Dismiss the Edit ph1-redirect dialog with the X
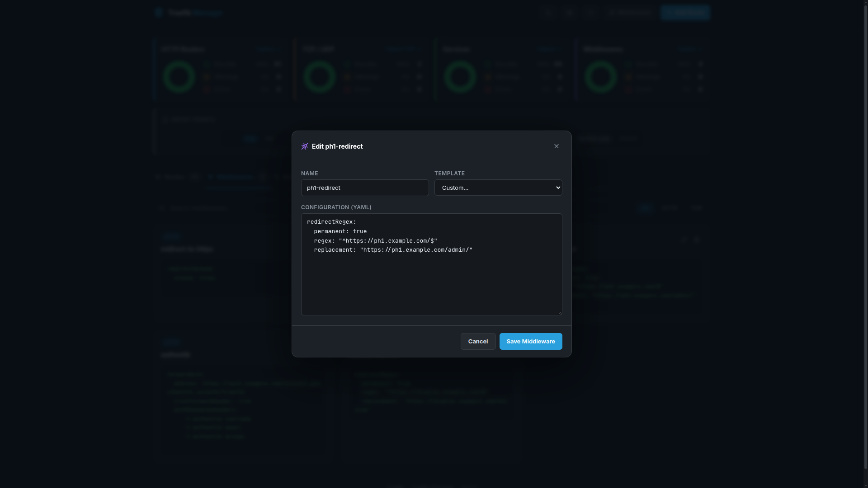Image resolution: width=868 pixels, height=488 pixels. click(x=556, y=146)
